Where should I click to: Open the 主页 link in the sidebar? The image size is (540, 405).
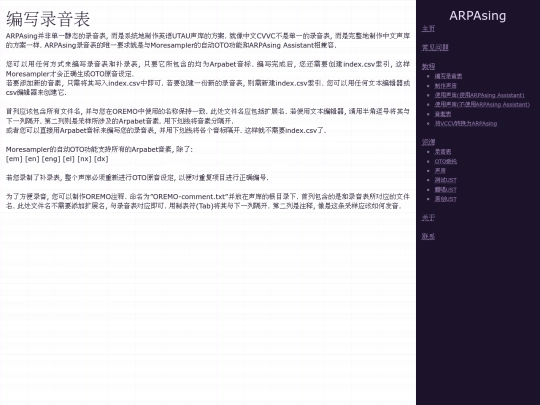tap(428, 29)
